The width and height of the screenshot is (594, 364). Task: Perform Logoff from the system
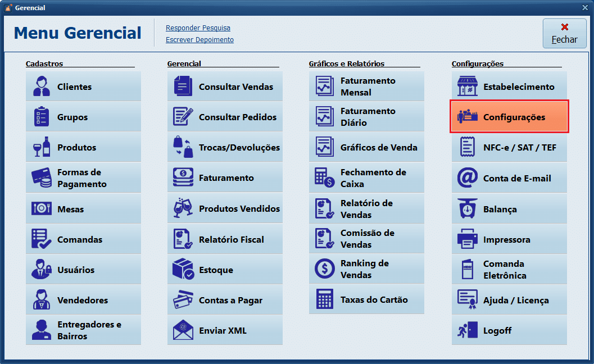pyautogui.click(x=509, y=330)
